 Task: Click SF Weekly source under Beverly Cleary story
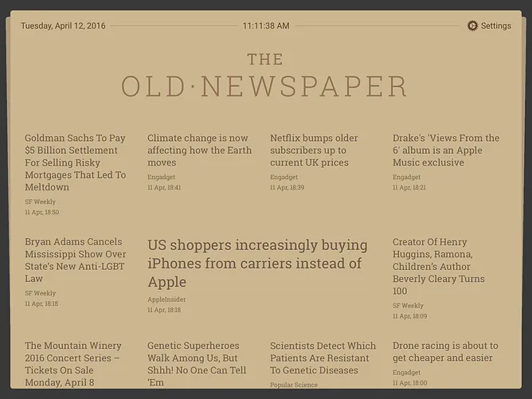click(408, 306)
